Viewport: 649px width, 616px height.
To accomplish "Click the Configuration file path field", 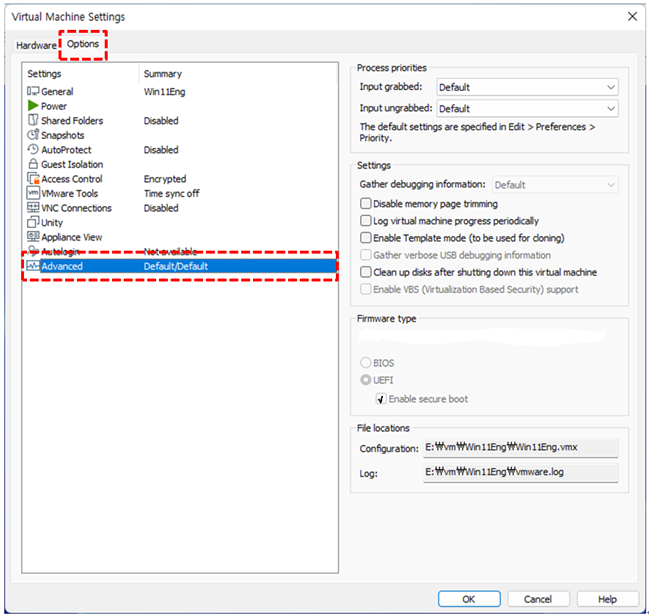I will pos(520,448).
